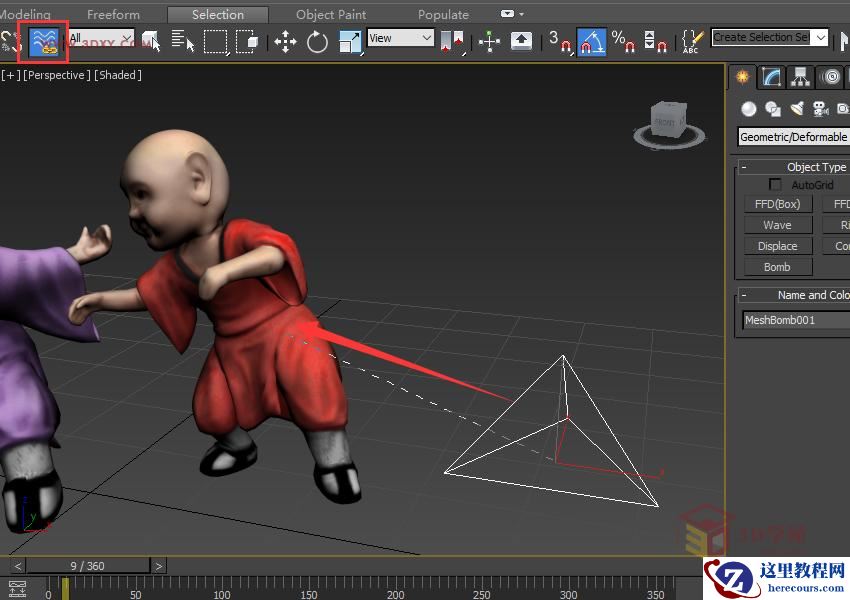Enable the AutoGrid checkbox
The image size is (850, 600).
click(775, 185)
